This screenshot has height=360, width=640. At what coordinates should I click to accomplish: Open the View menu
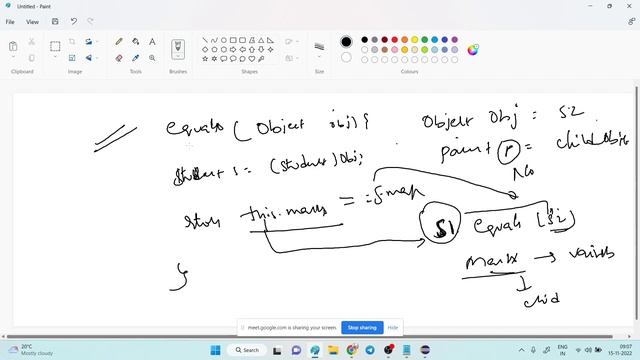click(x=32, y=22)
